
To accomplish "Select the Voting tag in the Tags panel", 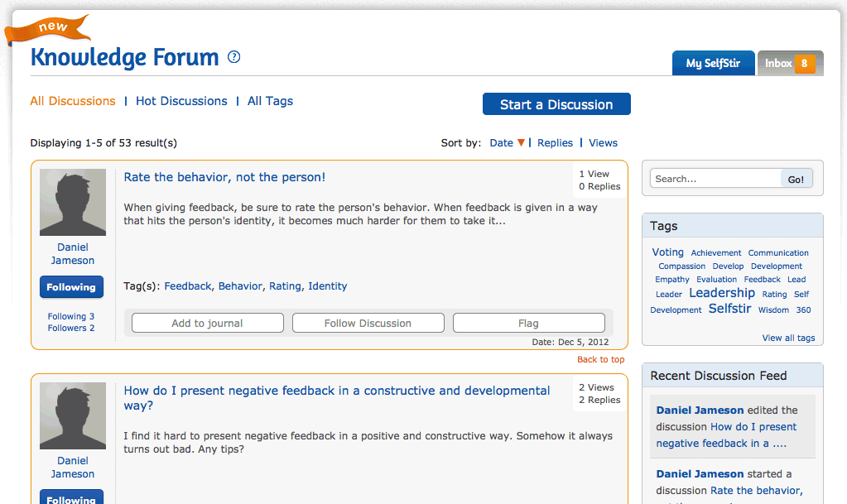I will coord(667,252).
